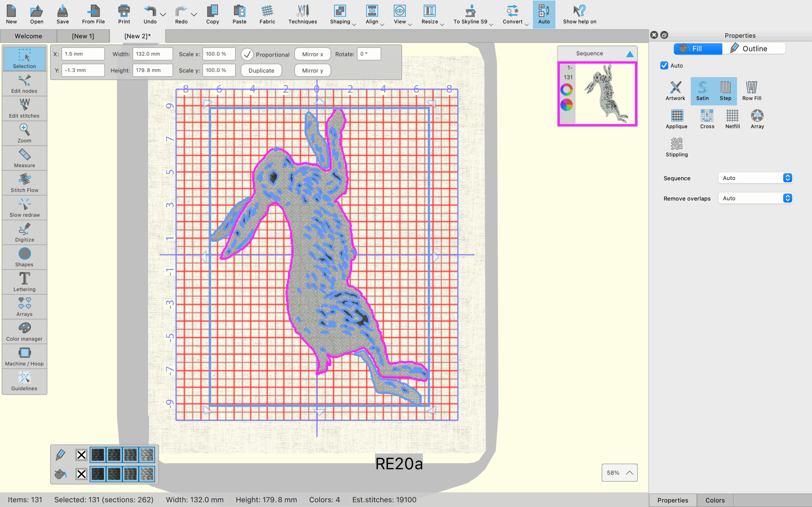Toggle the Proportional checkbox

coord(247,54)
